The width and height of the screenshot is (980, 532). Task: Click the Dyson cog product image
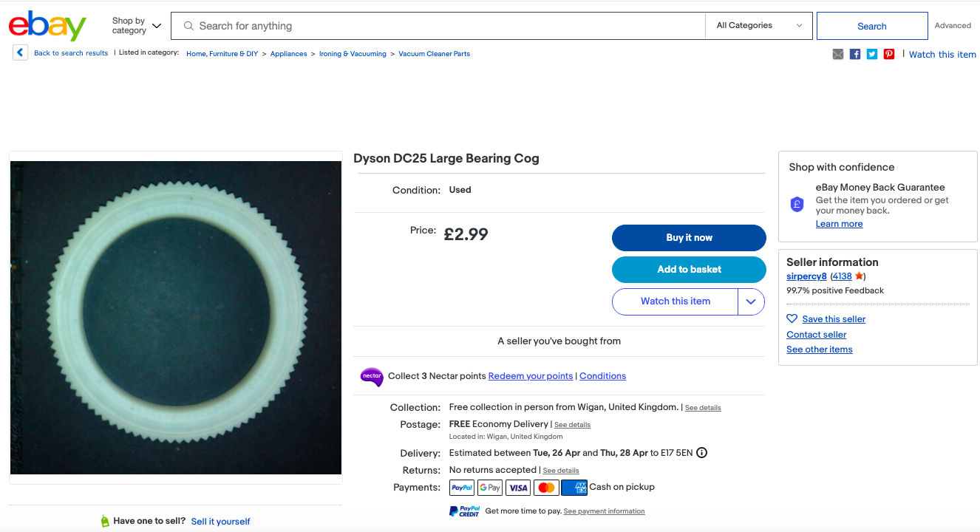176,318
